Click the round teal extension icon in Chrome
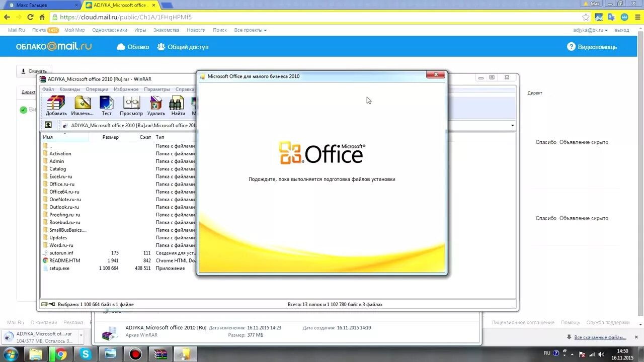The height and width of the screenshot is (362, 644). click(624, 17)
